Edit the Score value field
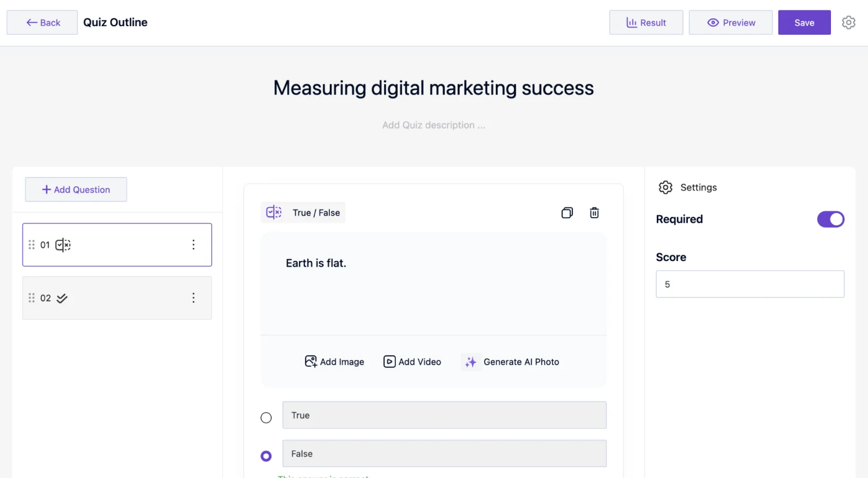 coord(749,284)
